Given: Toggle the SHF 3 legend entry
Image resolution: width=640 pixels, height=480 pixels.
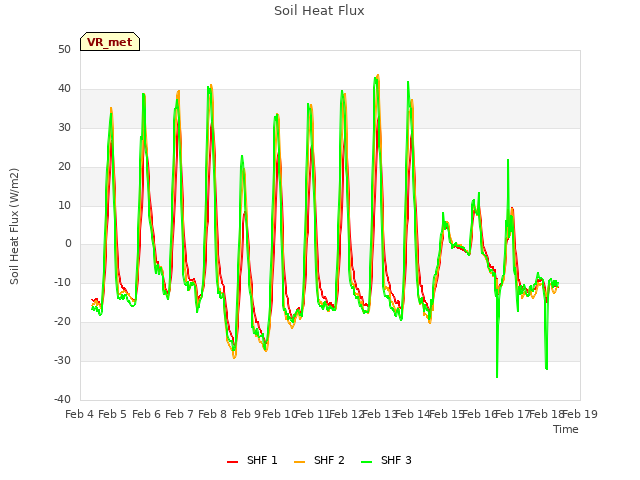Looking at the screenshot, I should (386, 460).
